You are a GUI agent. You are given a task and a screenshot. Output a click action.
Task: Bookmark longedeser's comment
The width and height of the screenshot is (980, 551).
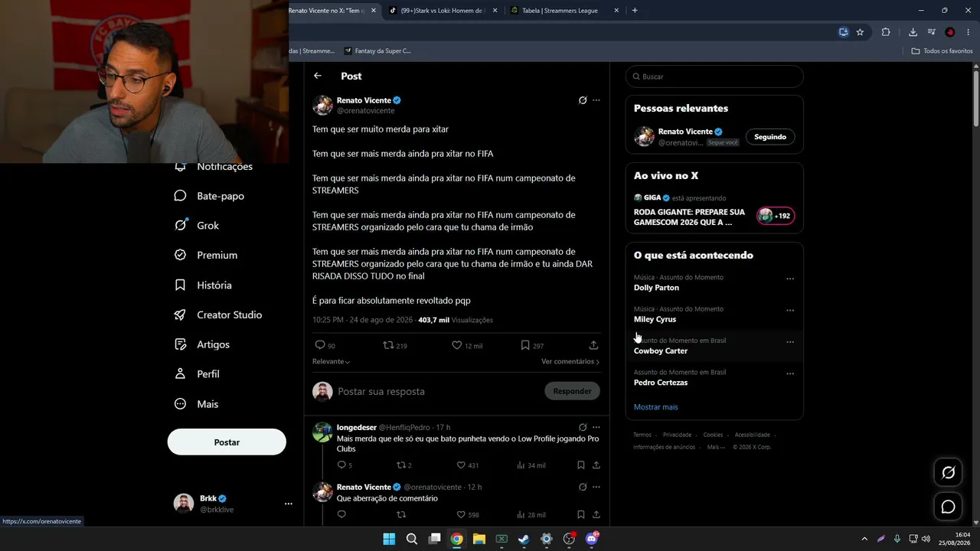tap(581, 465)
